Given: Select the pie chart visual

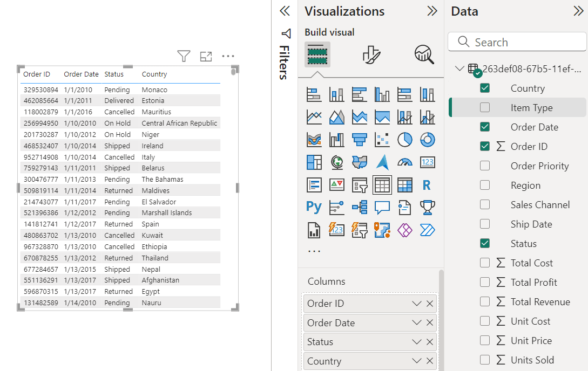Looking at the screenshot, I should [404, 139].
